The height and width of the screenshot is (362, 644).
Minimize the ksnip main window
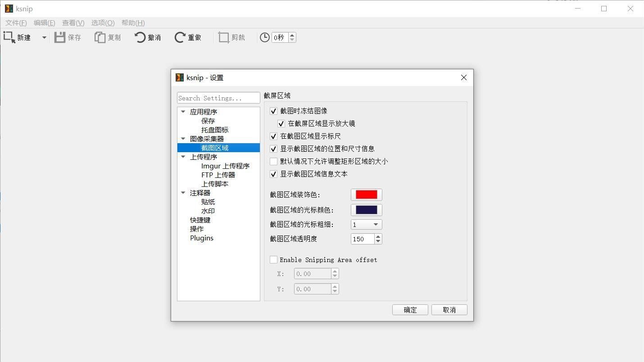click(578, 9)
